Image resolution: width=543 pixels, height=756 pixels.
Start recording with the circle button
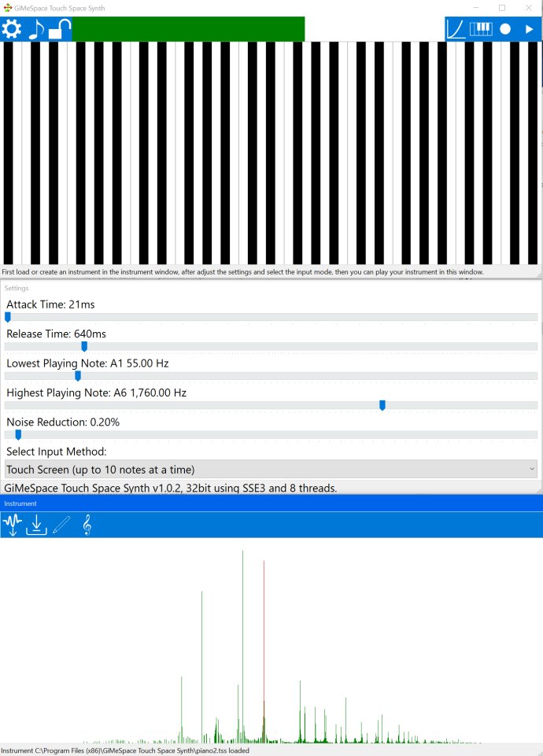505,29
